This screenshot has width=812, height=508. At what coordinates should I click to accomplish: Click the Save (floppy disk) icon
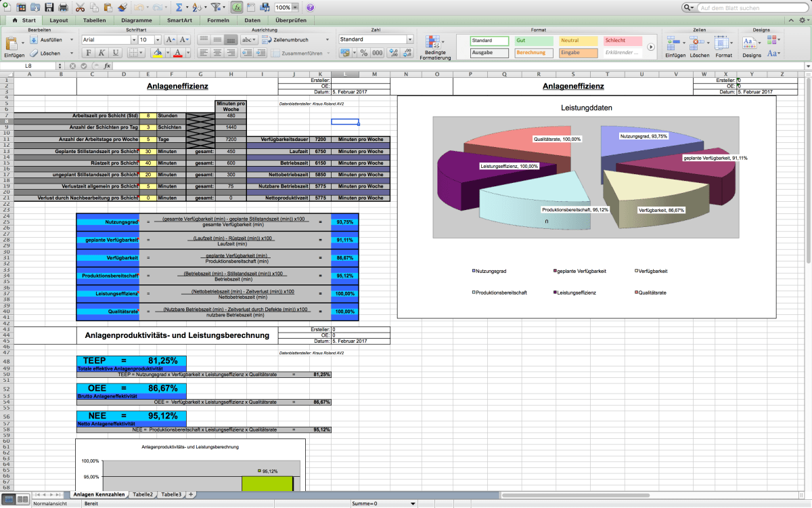pos(49,7)
